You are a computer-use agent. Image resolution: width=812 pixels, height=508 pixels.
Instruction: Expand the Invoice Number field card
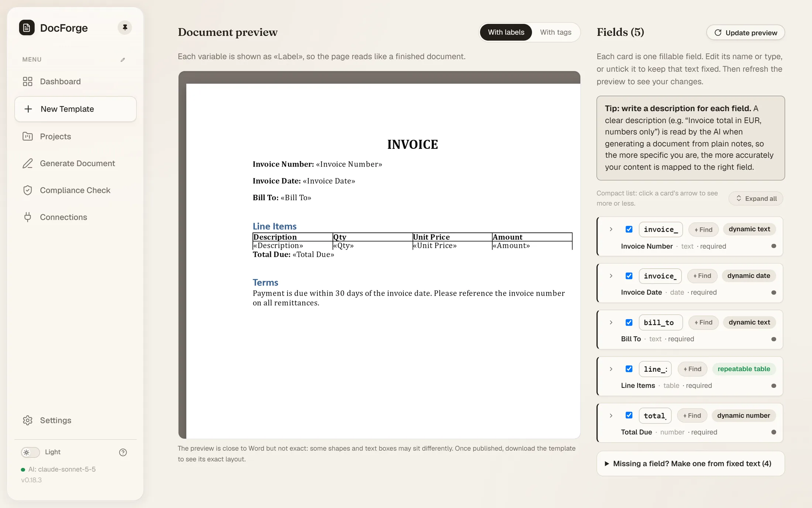(x=611, y=229)
